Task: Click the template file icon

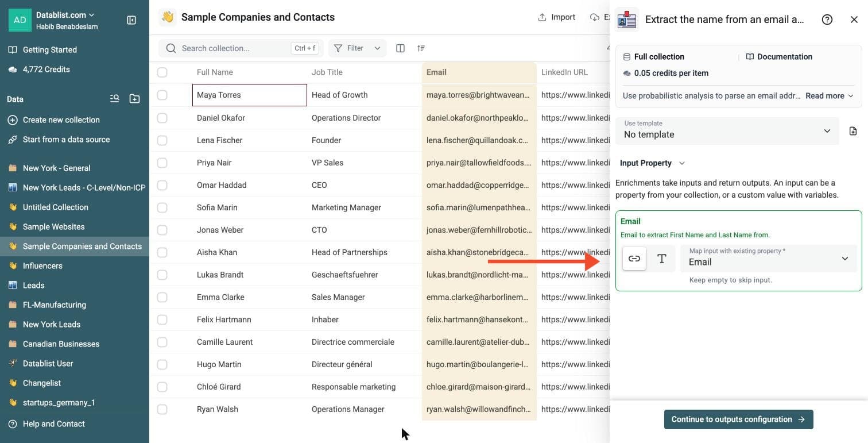Action: tap(853, 131)
